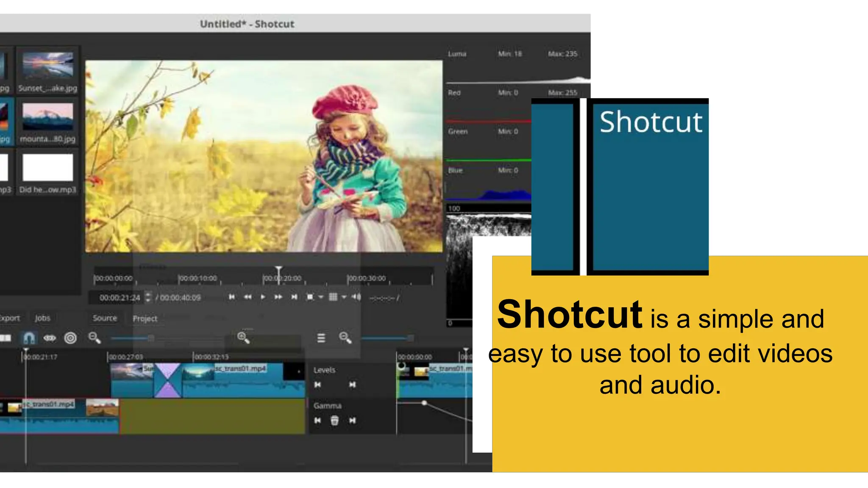Click the 00:00:10:00 mark on player ruler
The width and height of the screenshot is (868, 488).
tap(198, 278)
